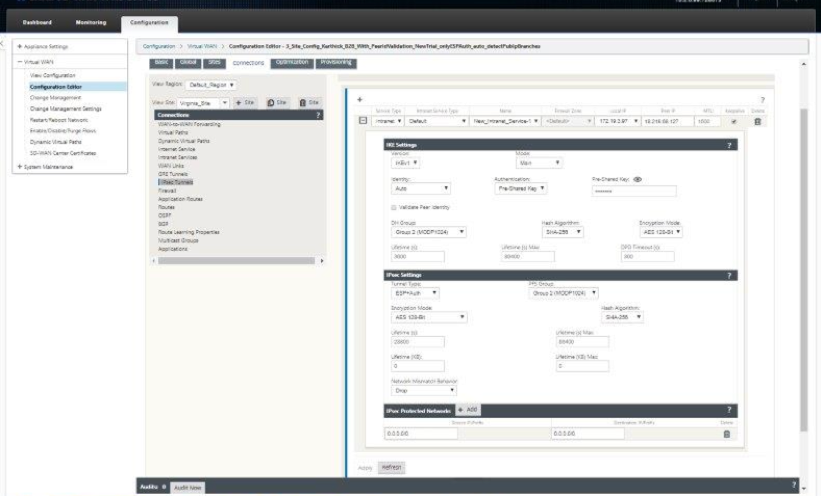Viewport: 821px width, 496px height.
Task: Open the PFS Group dropdown
Action: click(563, 293)
